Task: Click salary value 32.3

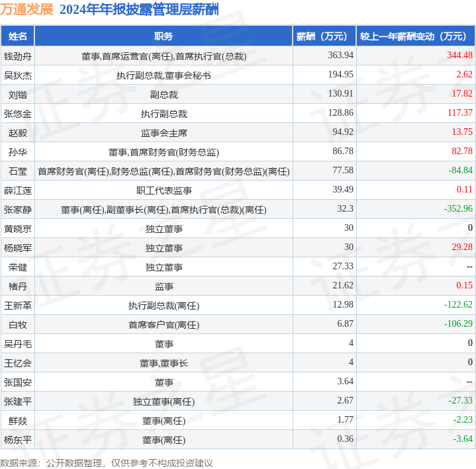Action: pyautogui.click(x=345, y=209)
